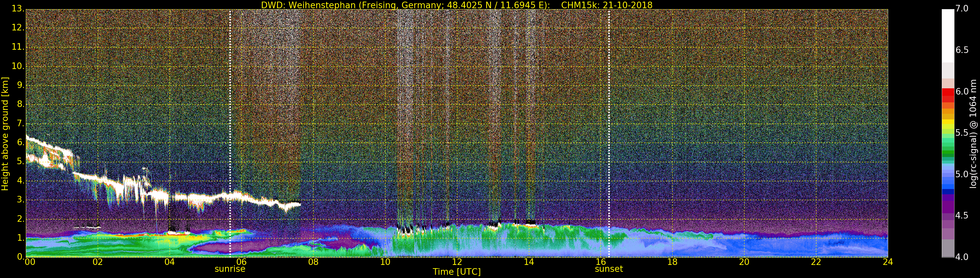Click the 18 hour tick on the time axis
Screen dimensions: 980x278
click(672, 262)
